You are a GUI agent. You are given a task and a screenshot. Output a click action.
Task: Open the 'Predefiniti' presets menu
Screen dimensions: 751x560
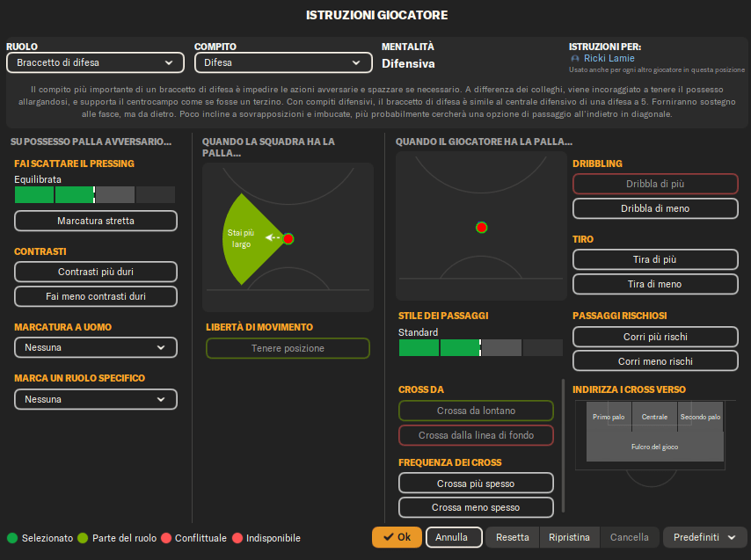point(705,537)
